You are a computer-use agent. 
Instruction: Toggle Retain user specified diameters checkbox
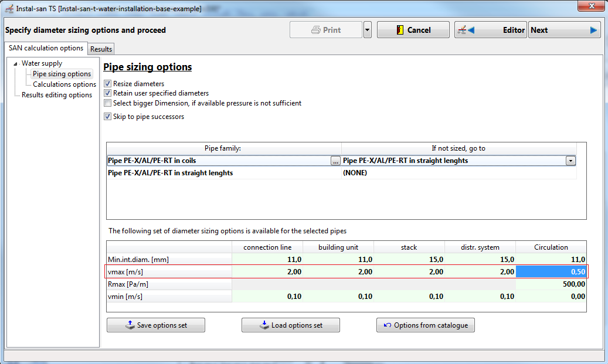click(x=107, y=93)
